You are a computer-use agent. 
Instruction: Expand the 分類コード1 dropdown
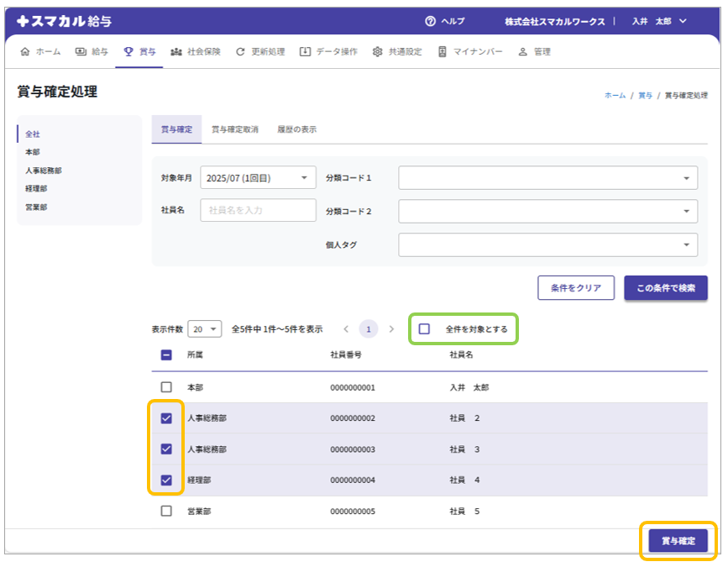click(547, 178)
